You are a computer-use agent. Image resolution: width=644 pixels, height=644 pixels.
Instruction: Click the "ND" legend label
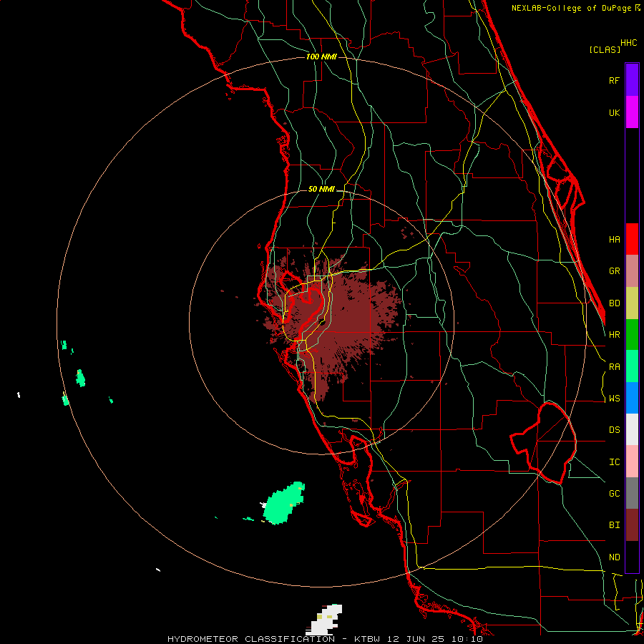[614, 557]
